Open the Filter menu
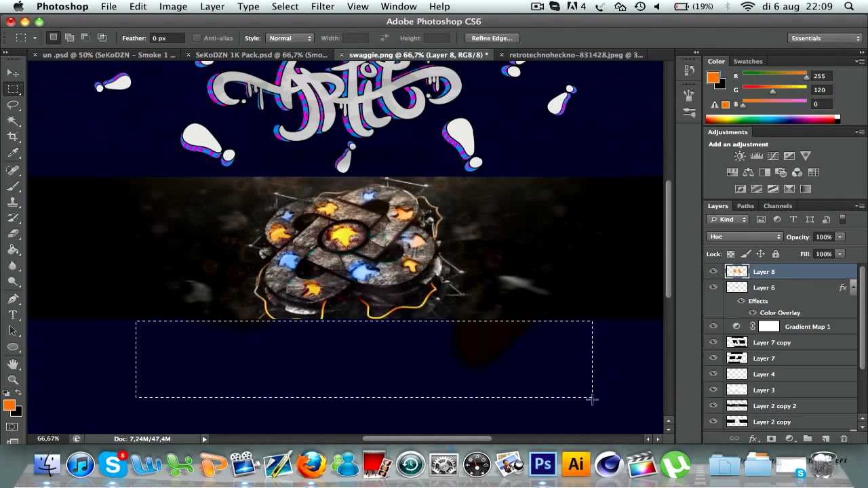 point(322,6)
